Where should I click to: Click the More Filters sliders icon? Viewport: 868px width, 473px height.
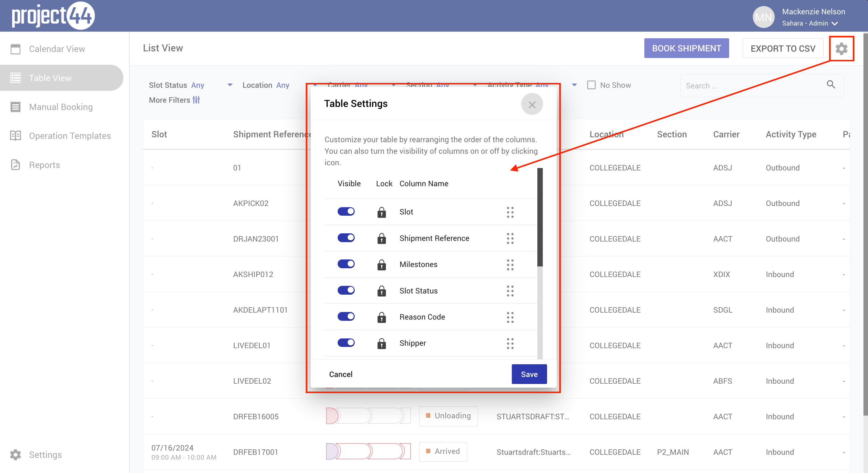pyautogui.click(x=196, y=100)
